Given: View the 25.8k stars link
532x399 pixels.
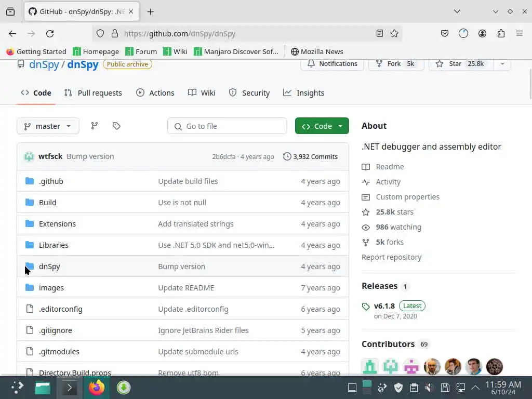Looking at the screenshot, I should 395,212.
